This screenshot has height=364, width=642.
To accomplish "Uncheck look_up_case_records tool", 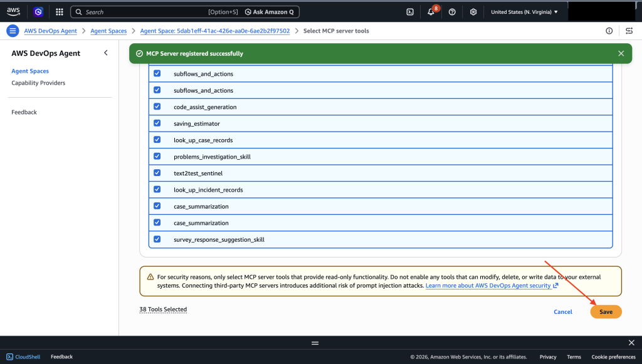I will (x=157, y=140).
